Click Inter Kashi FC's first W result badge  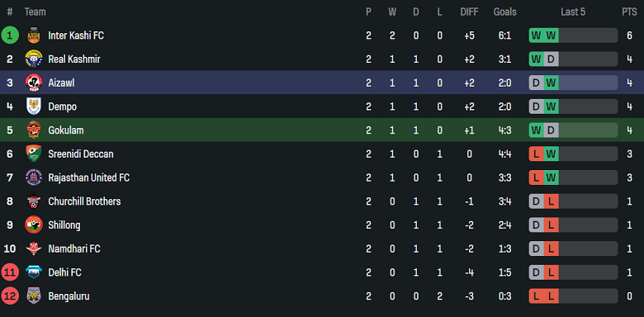point(536,35)
